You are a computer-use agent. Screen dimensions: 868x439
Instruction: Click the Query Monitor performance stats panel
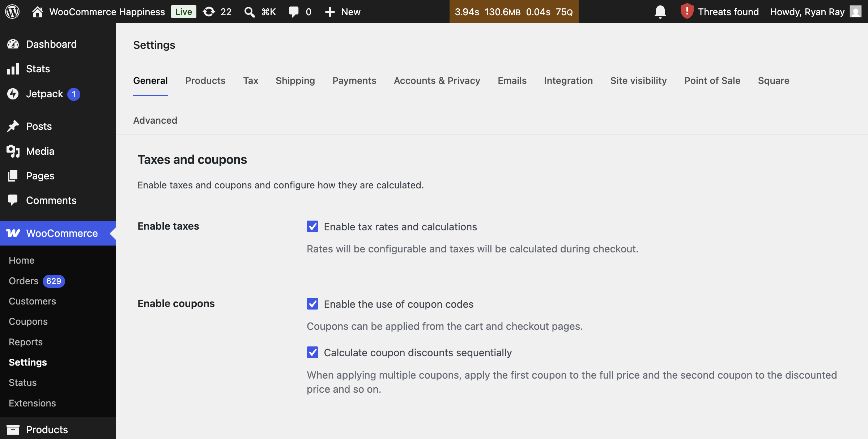[x=514, y=12]
